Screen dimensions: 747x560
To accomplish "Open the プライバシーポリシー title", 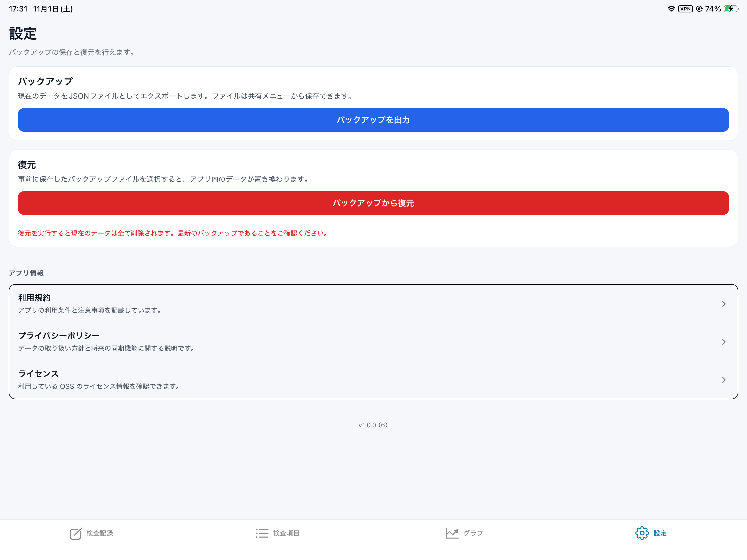I will click(x=59, y=336).
